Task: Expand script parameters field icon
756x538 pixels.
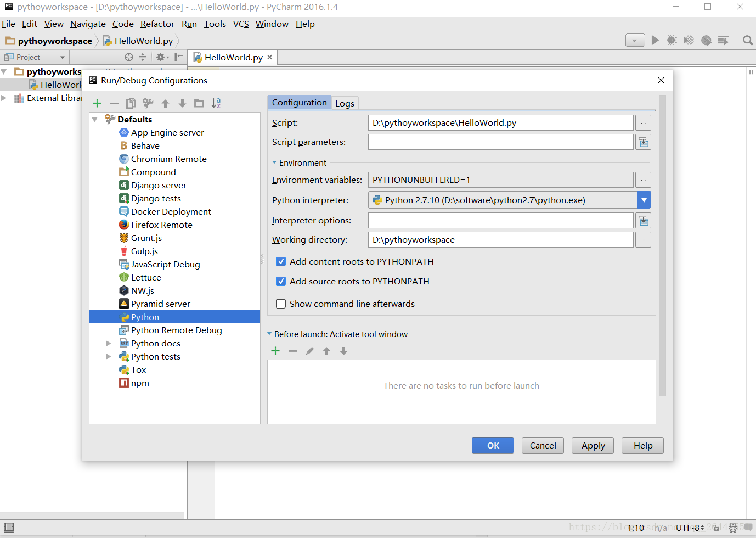Action: coord(643,142)
